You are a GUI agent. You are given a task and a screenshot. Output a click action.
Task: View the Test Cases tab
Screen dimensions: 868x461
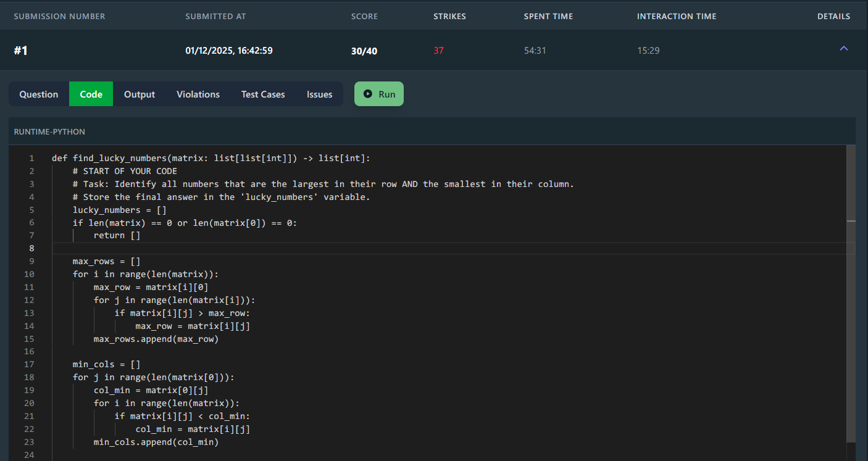[x=263, y=94]
